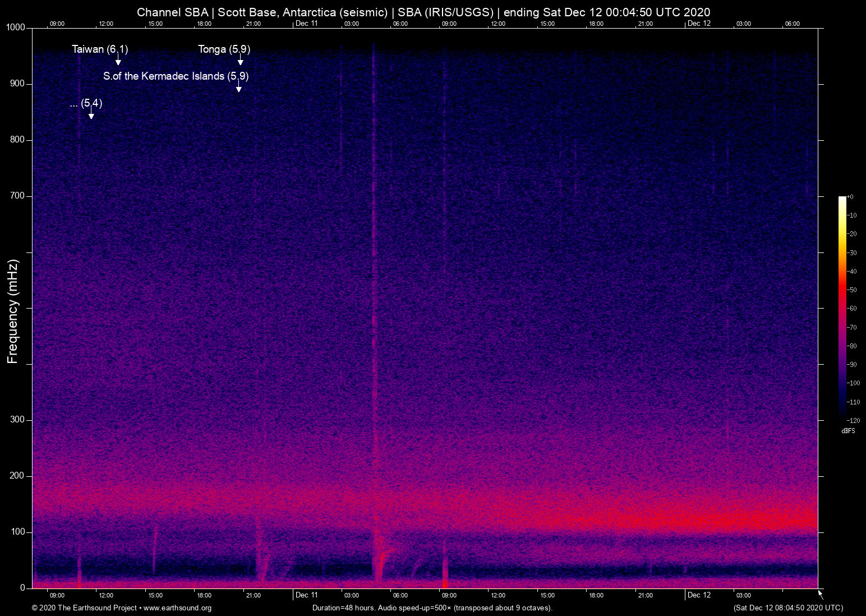Click the arrow below the Tonga (5.9) label
The height and width of the screenshot is (616, 866).
click(240, 61)
